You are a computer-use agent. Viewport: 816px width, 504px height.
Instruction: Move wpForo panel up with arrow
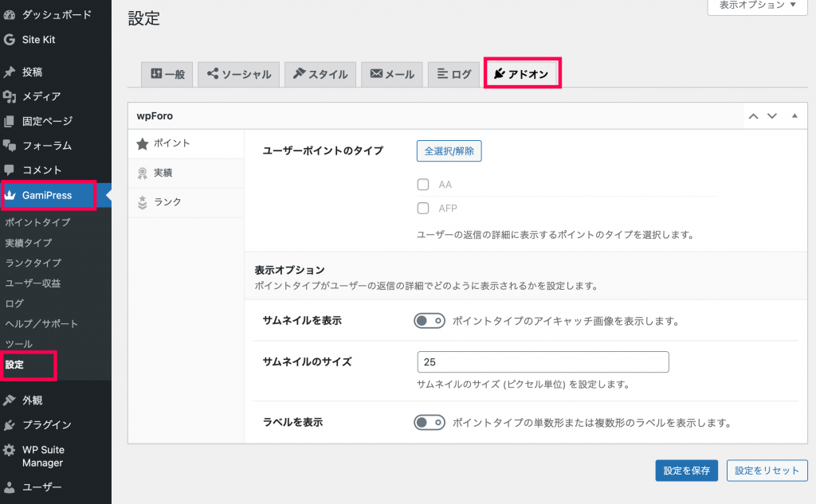coord(753,116)
